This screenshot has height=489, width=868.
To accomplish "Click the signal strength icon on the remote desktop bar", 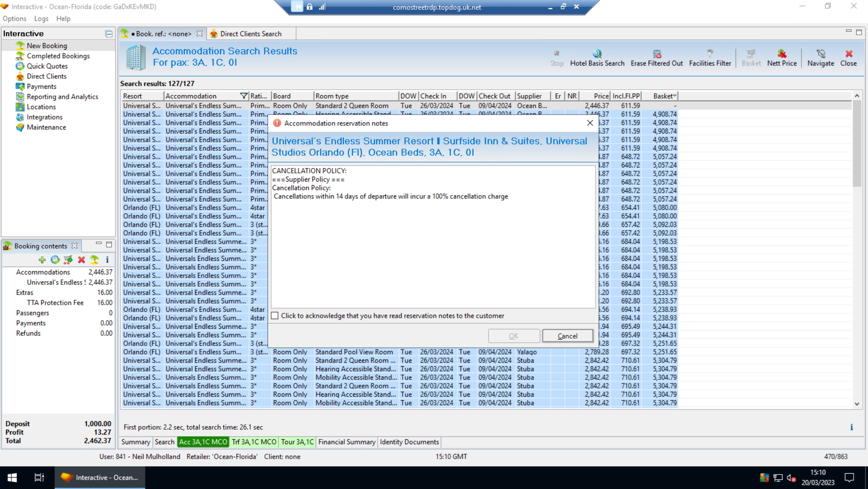I will (322, 7).
